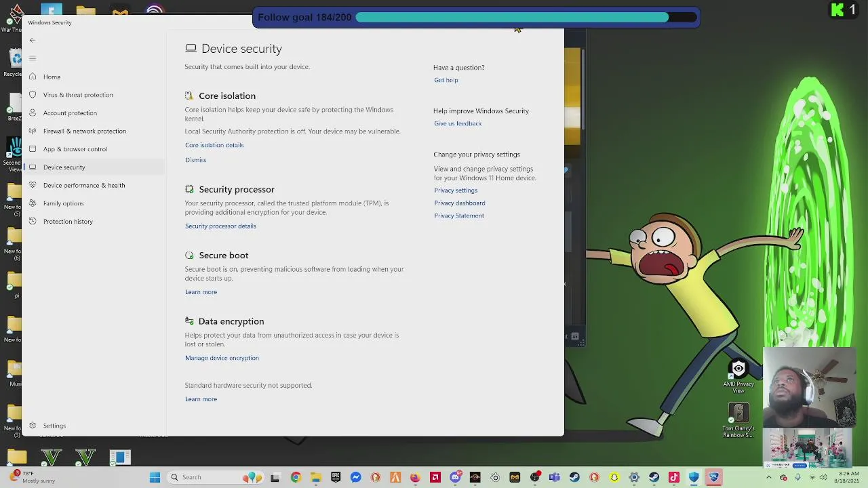Open the hamburger navigation menu
Screen dimensions: 868x488
[x=32, y=58]
